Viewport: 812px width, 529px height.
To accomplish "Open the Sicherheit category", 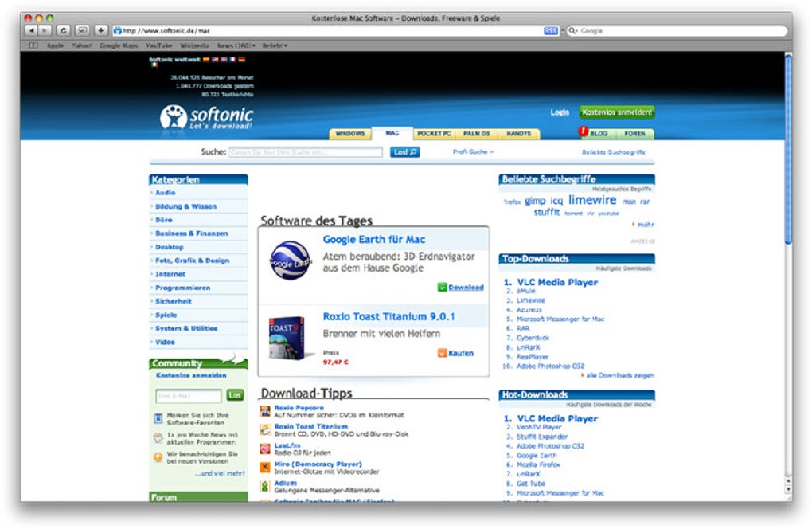I will click(173, 301).
